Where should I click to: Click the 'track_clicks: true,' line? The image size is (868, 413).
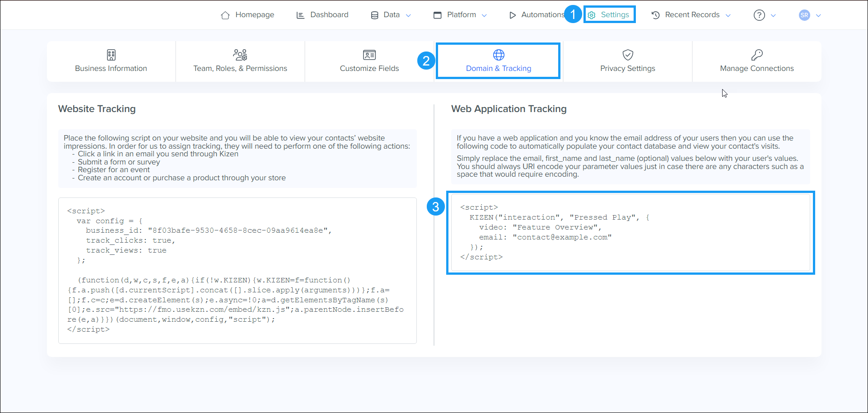click(131, 240)
